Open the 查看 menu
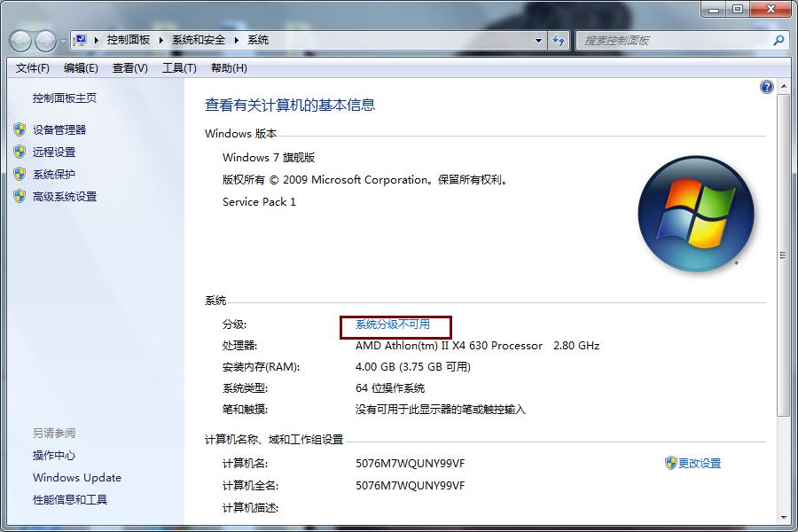 [x=129, y=67]
